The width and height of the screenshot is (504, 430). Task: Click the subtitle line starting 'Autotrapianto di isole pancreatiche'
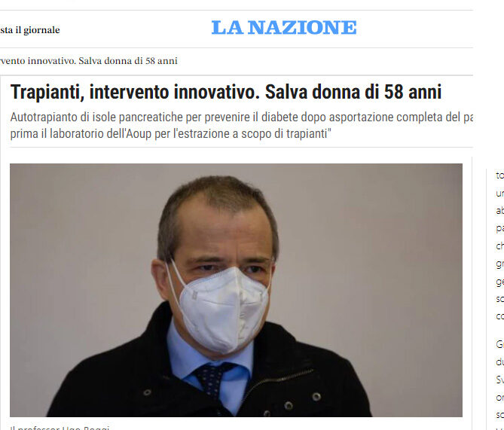[x=241, y=117]
